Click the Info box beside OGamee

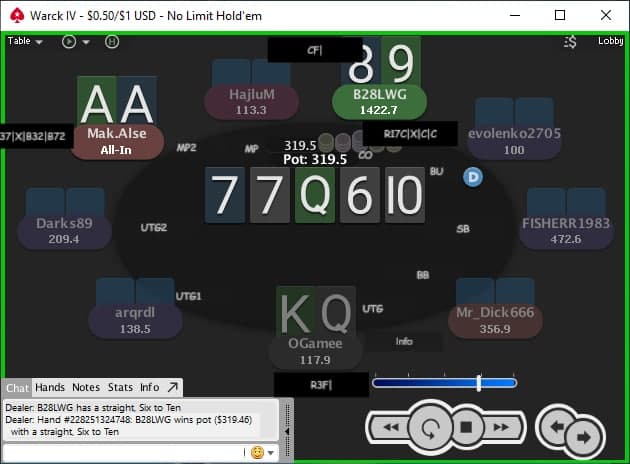(404, 341)
